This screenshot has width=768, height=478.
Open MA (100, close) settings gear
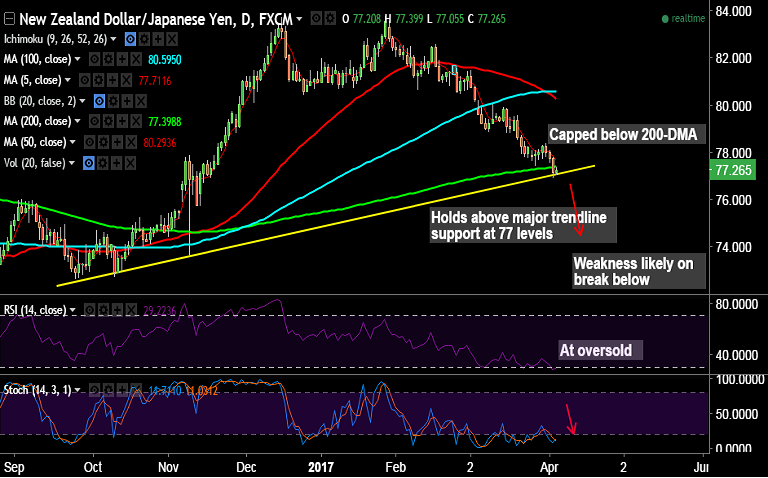pos(108,60)
